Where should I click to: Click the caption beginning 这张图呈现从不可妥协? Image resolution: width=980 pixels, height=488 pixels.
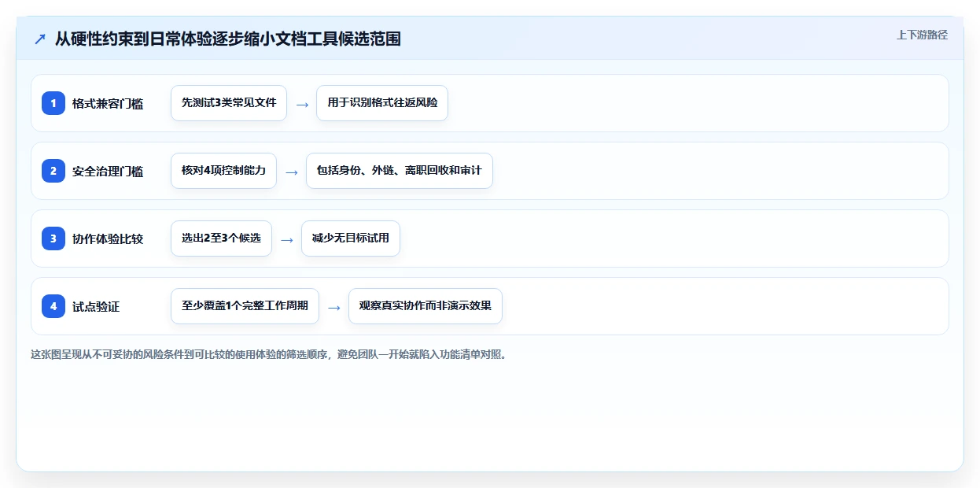tap(269, 354)
